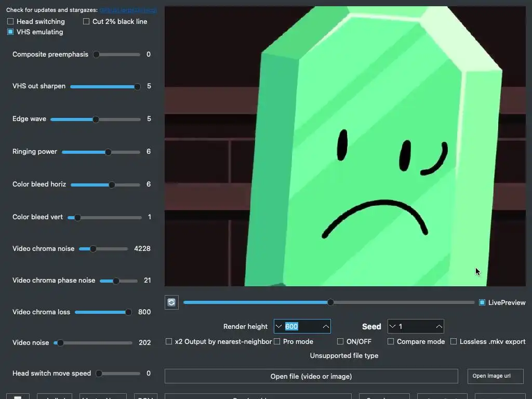Click the Color bleed vert slider
Viewport: 532px width, 399px height.
pyautogui.click(x=104, y=218)
